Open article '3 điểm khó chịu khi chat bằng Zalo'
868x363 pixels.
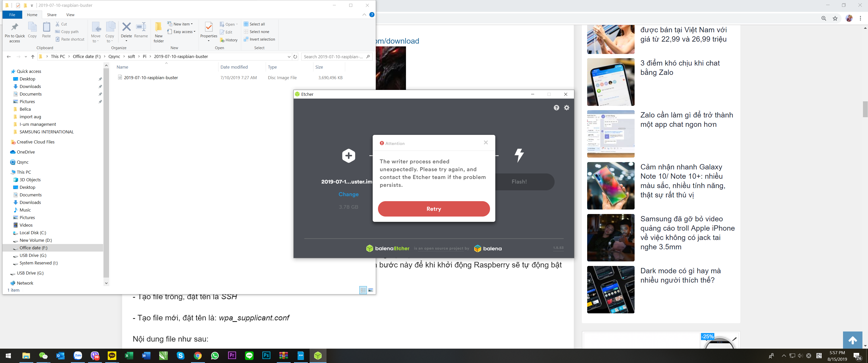point(680,68)
